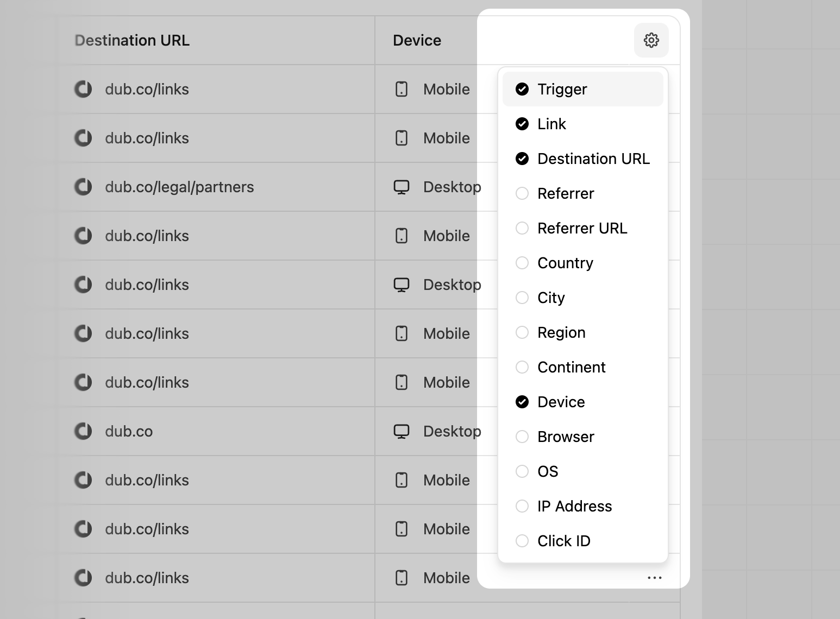Click the Desktop text in the dub.co/legal/partners row
The image size is (840, 619).
coord(452,187)
